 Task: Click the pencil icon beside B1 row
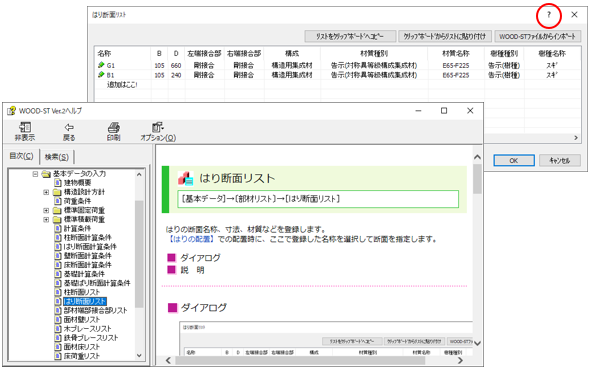pos(101,75)
